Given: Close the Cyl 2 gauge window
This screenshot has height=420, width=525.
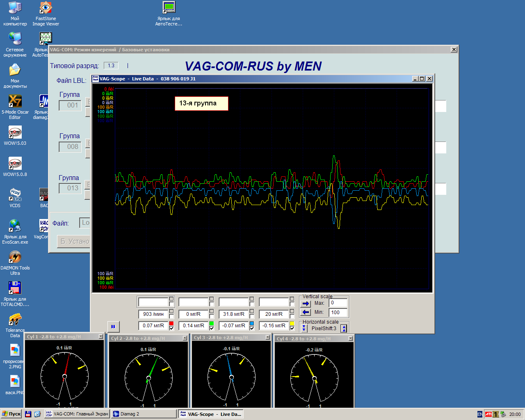Looking at the screenshot, I should (x=185, y=338).
